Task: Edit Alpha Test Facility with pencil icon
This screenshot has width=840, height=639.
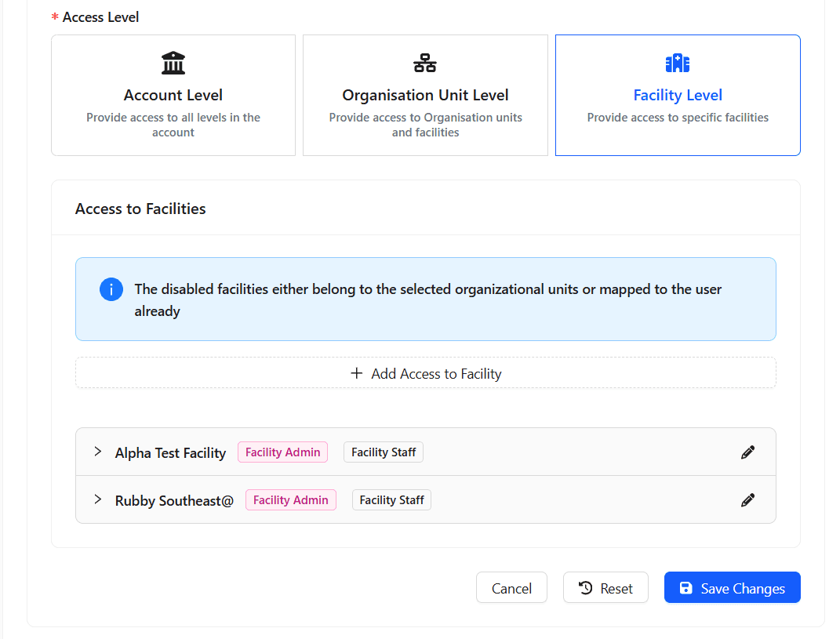Action: [x=747, y=452]
